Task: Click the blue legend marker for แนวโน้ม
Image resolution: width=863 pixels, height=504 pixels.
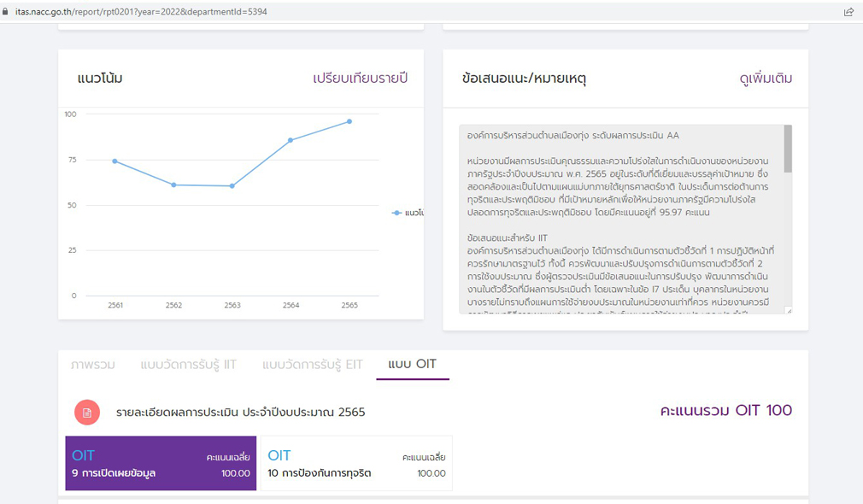Action: [x=396, y=213]
